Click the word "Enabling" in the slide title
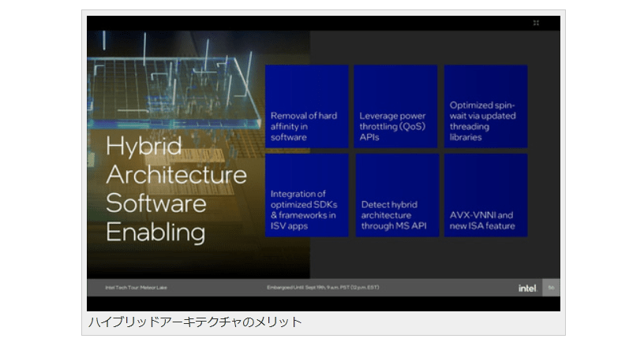Viewport: 644px width, 346px height. (x=155, y=232)
